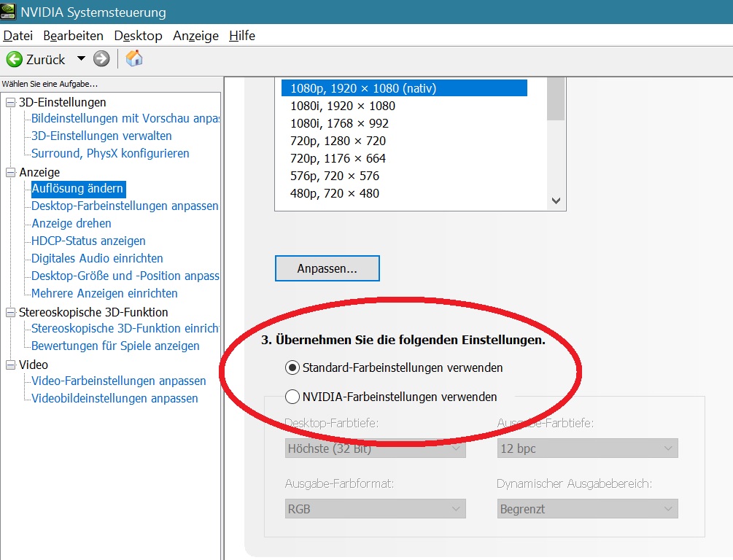Open Digitales Audio einrichten
733x560 pixels.
click(97, 259)
